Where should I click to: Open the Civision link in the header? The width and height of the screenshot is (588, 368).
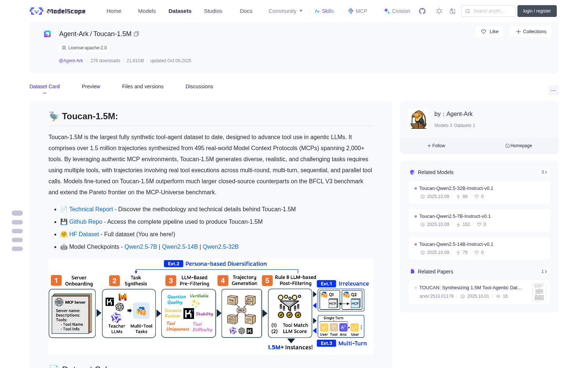(x=397, y=11)
